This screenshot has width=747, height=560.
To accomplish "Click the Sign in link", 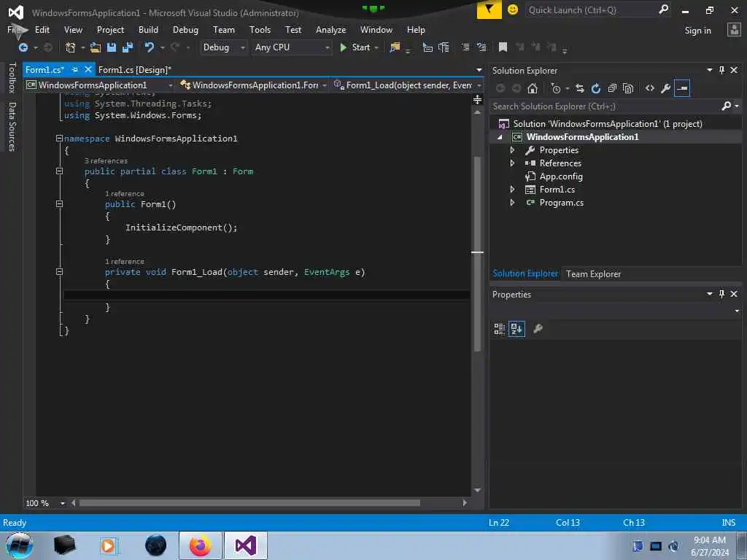I will point(697,31).
